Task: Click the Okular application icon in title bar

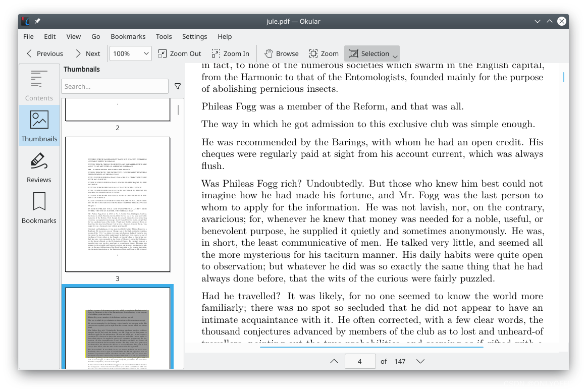Action: 25,21
